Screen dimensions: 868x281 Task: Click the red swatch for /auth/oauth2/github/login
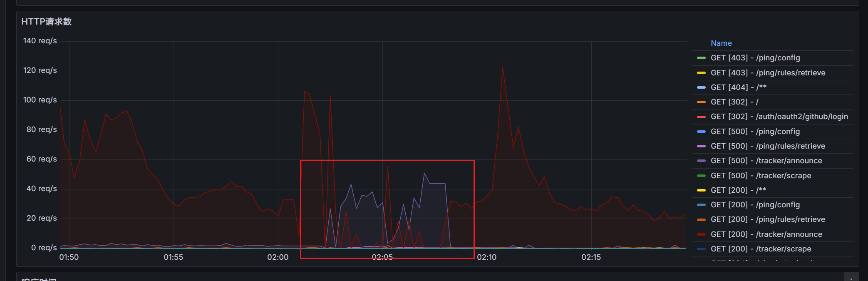tap(701, 117)
